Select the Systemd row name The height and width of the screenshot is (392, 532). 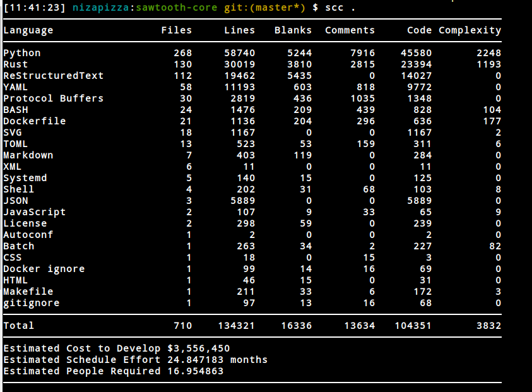tap(25, 178)
